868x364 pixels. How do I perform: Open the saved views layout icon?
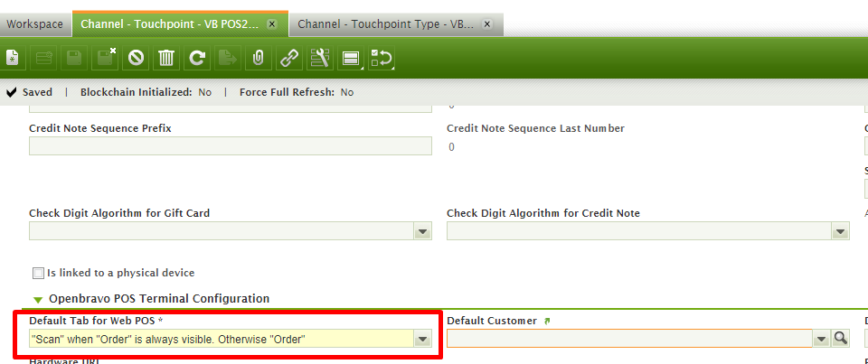(351, 58)
